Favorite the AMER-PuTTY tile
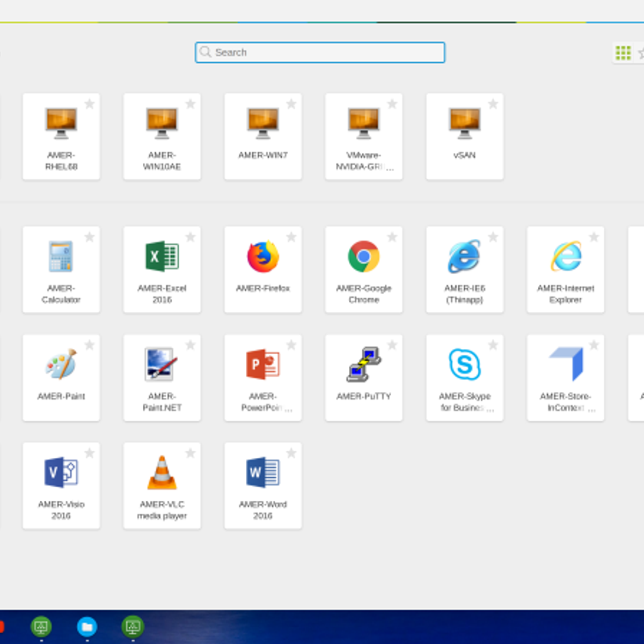The width and height of the screenshot is (644, 644). (x=392, y=345)
